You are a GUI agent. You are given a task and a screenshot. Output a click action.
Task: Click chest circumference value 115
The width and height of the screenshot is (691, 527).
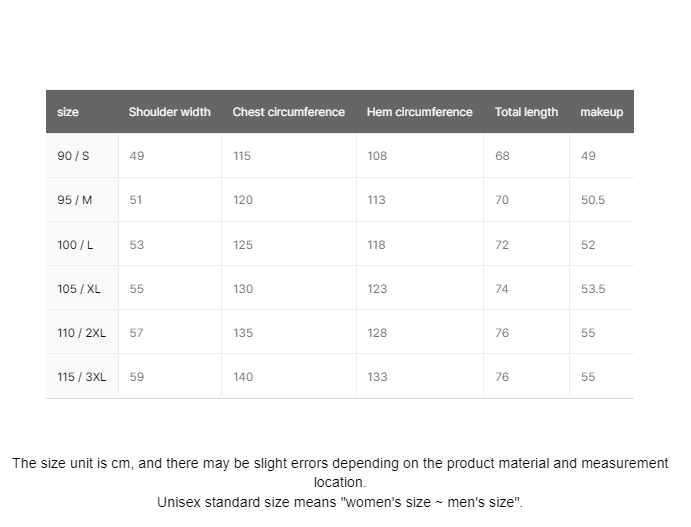(x=242, y=156)
